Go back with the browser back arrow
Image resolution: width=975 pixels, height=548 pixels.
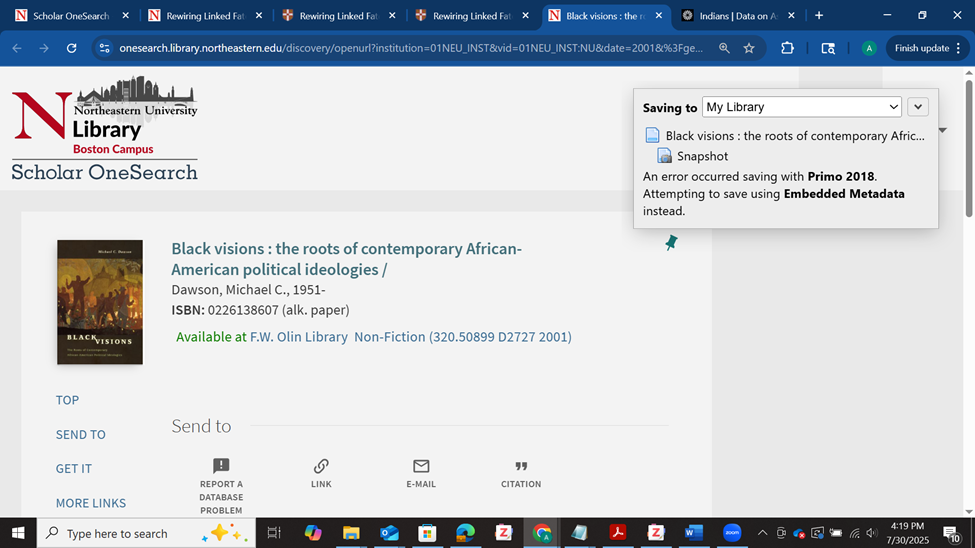point(17,48)
